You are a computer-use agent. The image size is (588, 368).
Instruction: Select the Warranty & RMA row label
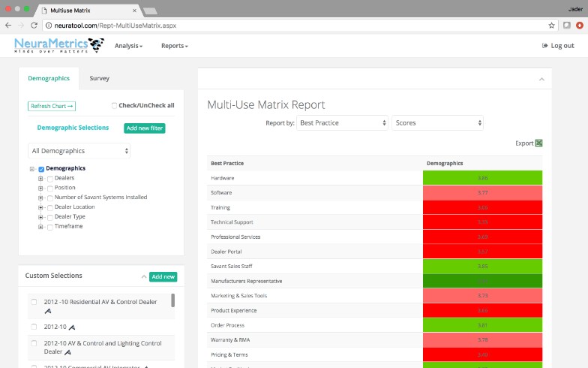point(230,339)
